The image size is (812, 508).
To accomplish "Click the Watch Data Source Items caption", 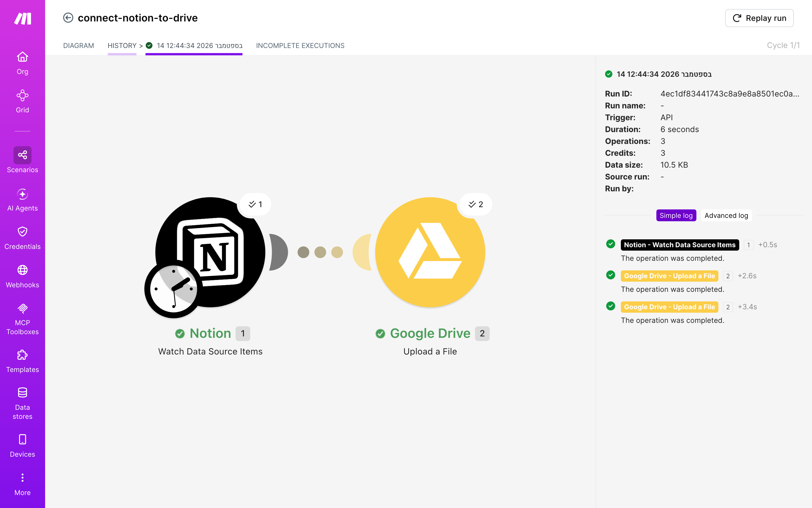I will (x=210, y=351).
